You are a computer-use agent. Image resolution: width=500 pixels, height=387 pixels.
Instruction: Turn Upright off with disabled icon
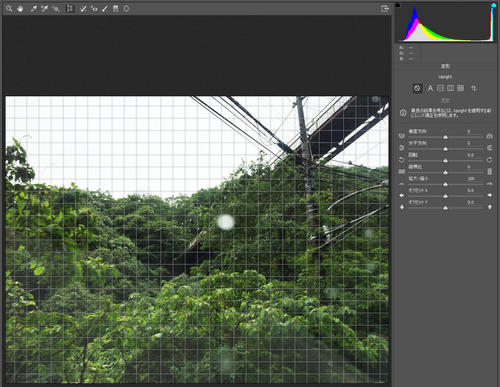[417, 88]
